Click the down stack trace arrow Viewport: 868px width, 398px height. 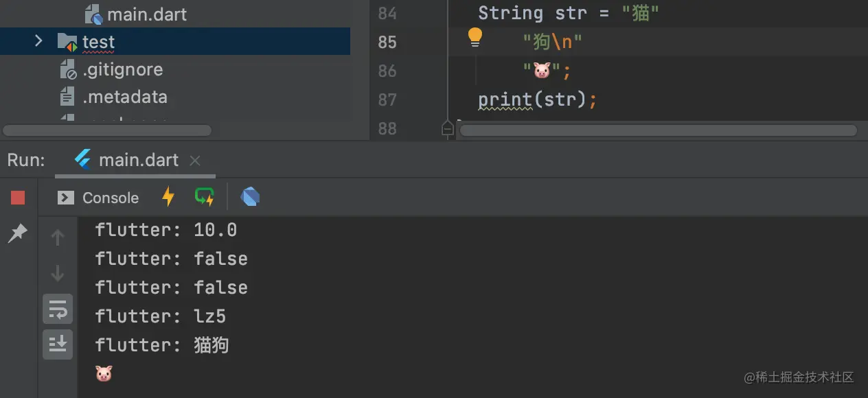point(58,273)
